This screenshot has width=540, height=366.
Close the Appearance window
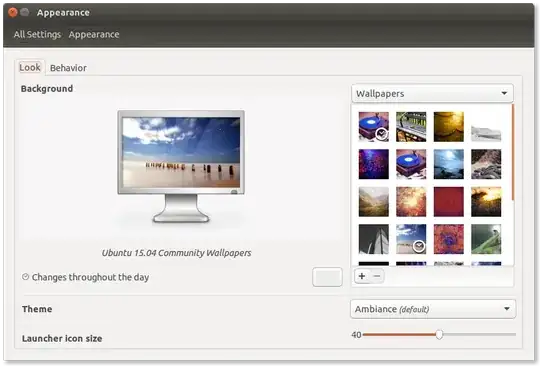[13, 12]
